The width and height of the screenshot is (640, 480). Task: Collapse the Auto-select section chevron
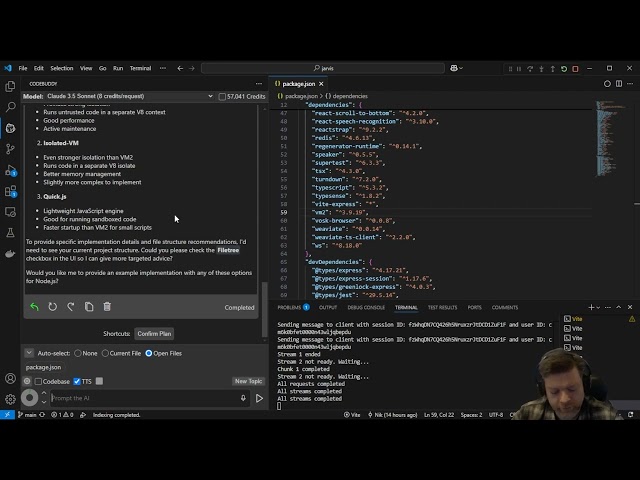[x=29, y=353]
